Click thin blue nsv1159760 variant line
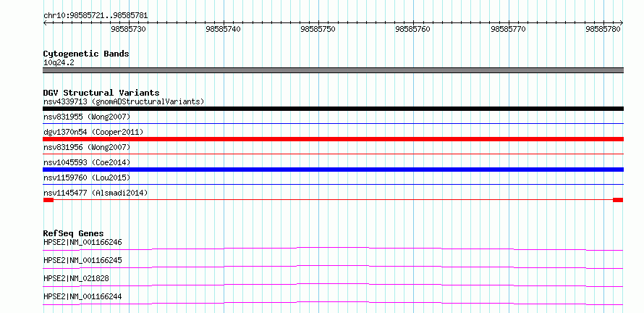 pyautogui.click(x=333, y=184)
